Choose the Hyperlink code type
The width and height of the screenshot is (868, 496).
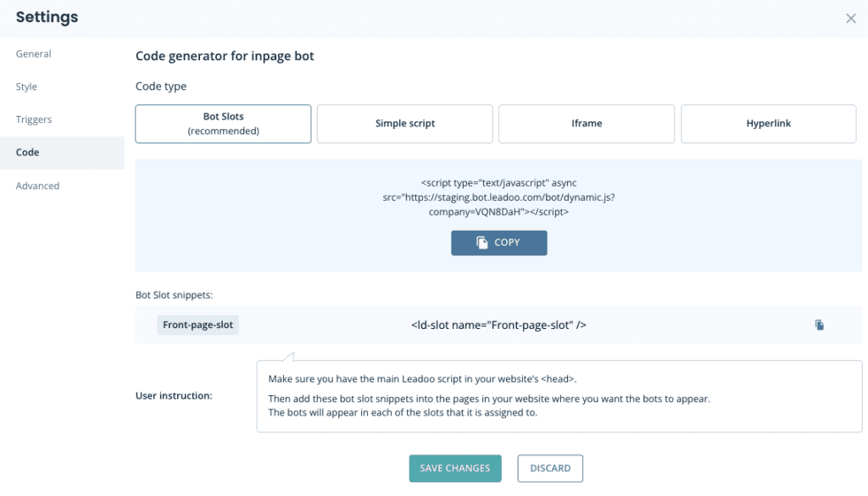pyautogui.click(x=768, y=124)
